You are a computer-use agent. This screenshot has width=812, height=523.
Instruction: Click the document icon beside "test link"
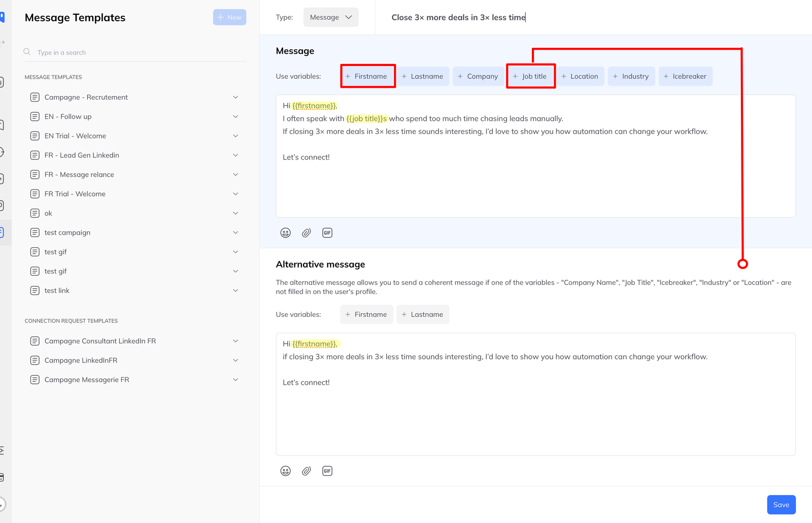(35, 290)
